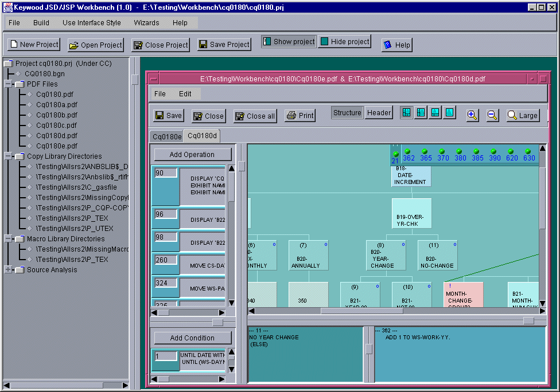Collapse the Copy Library Directories node

pyautogui.click(x=8, y=156)
